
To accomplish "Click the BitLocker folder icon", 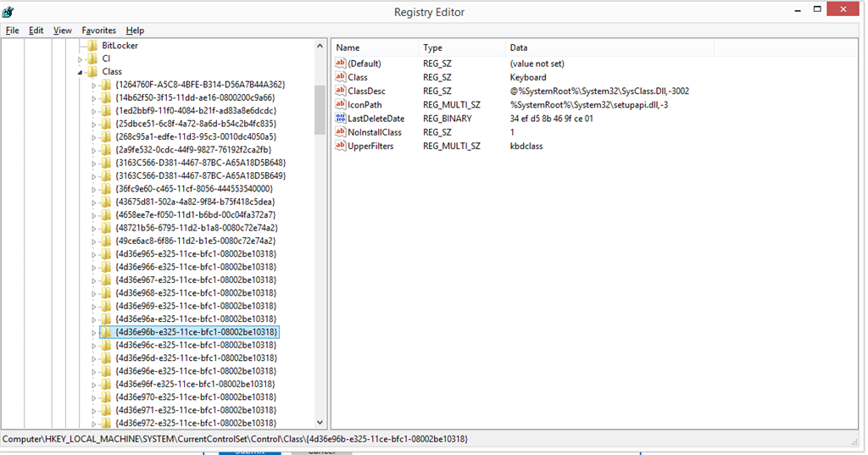I will coord(92,46).
